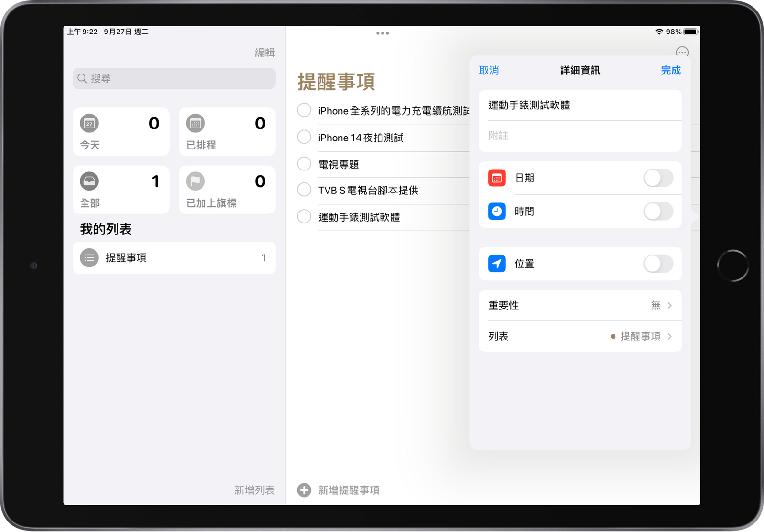Open the List (列表) selection row
764x532 pixels.
click(x=580, y=337)
